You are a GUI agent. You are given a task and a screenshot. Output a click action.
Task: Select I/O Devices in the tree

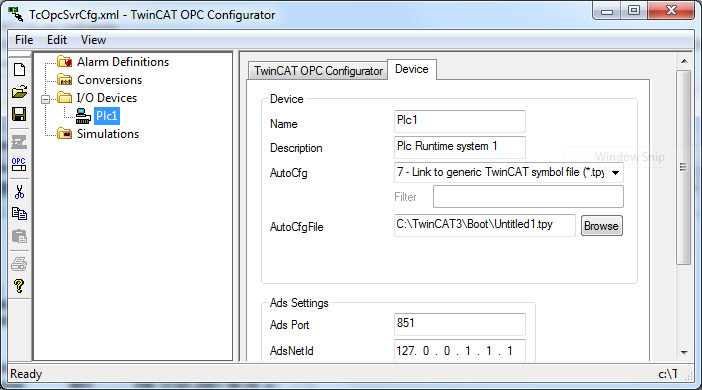click(107, 98)
